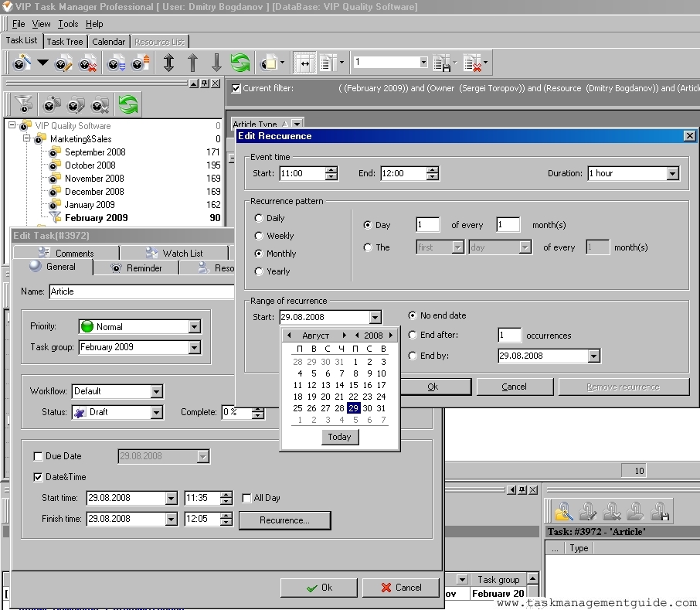Screen dimensions: 700x610
Task: Select the Daily recurrence pattern radio button
Action: click(259, 218)
